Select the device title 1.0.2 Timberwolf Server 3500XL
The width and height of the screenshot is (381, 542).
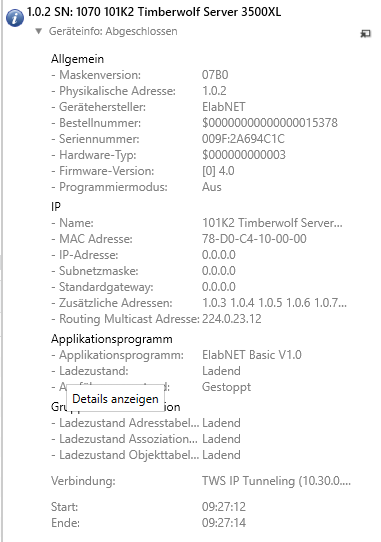[154, 12]
